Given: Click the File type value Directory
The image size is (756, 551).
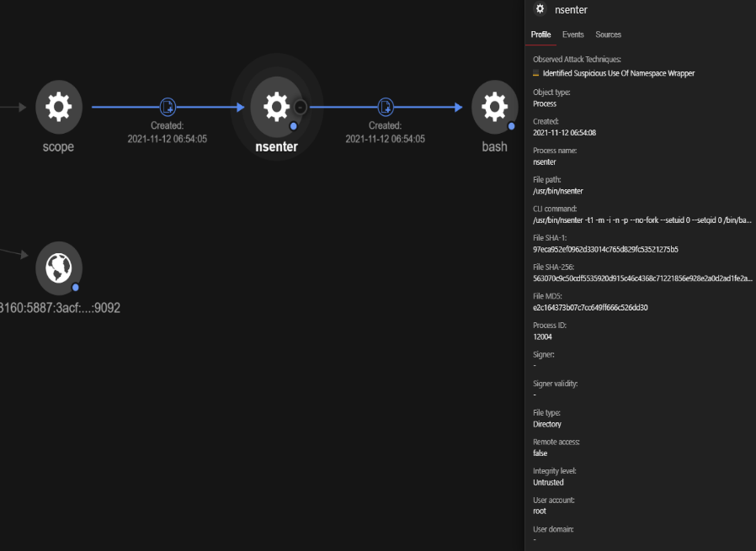Looking at the screenshot, I should click(546, 424).
